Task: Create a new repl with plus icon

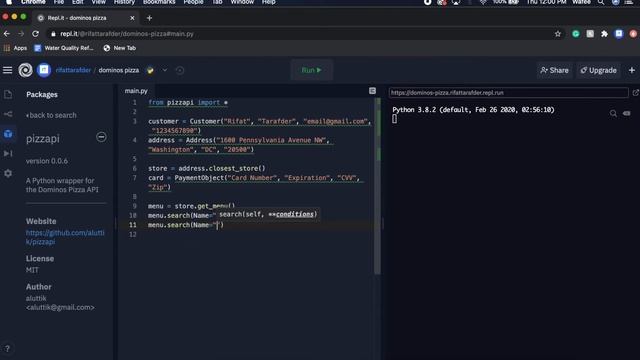Action: [x=631, y=70]
